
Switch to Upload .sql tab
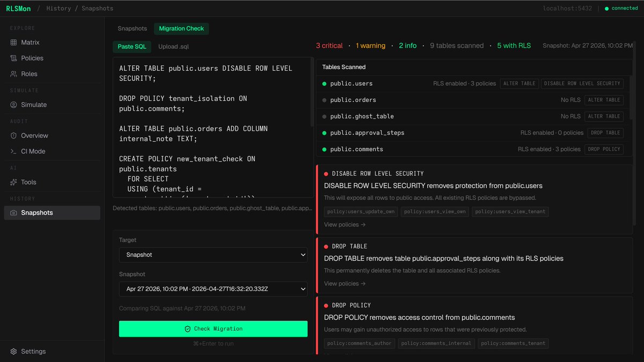pos(173,47)
